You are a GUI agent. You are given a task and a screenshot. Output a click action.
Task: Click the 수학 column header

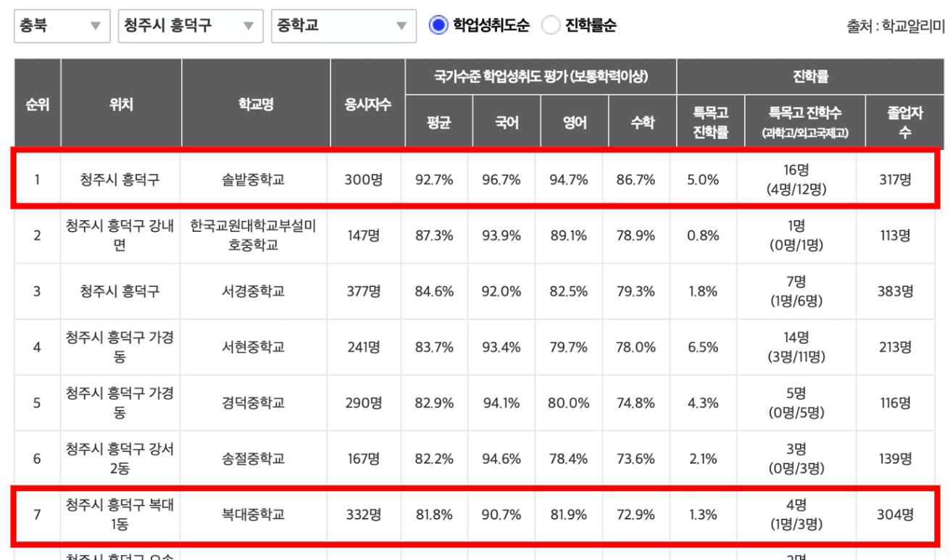click(x=642, y=122)
